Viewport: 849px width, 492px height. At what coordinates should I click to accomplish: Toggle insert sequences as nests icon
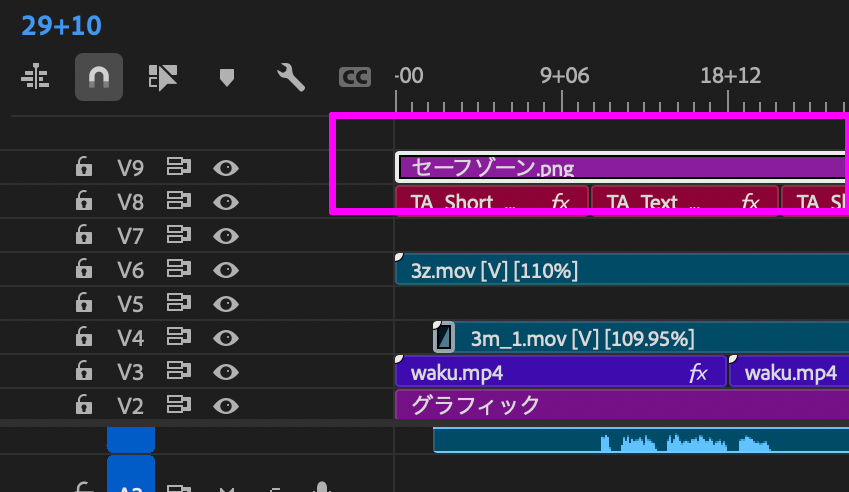click(x=35, y=77)
